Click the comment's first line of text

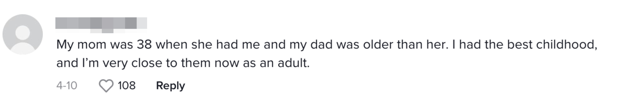point(327,45)
